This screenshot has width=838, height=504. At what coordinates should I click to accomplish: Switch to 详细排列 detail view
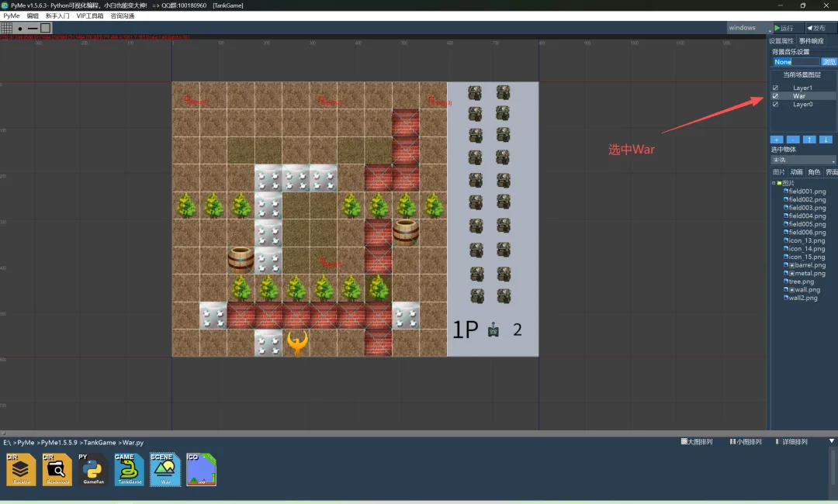791,441
